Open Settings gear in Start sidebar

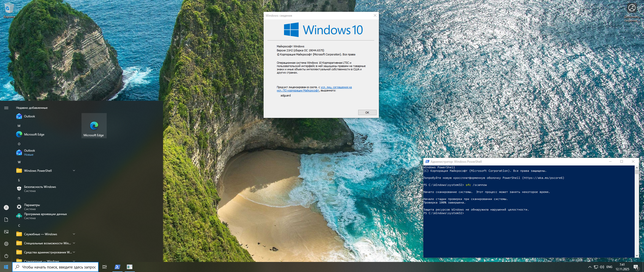tap(6, 244)
